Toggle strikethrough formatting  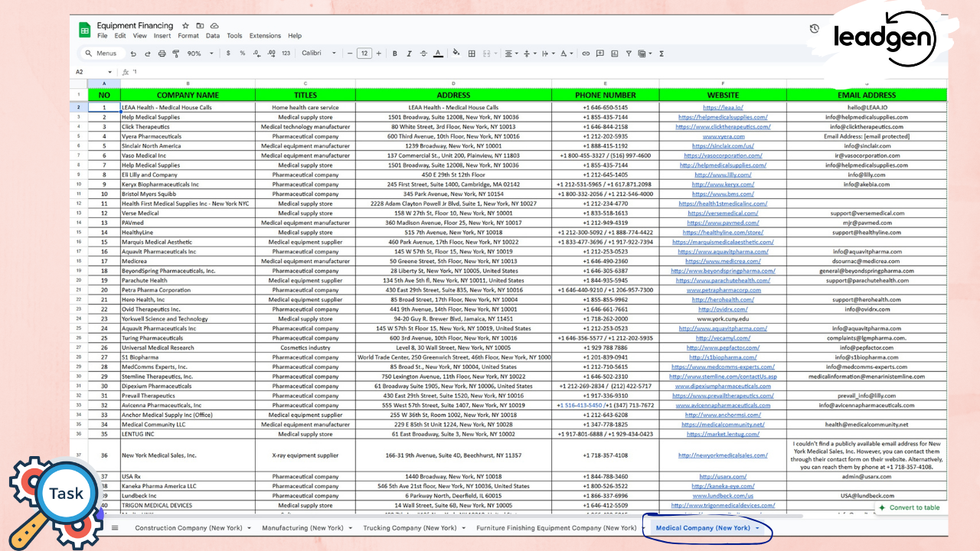point(423,54)
